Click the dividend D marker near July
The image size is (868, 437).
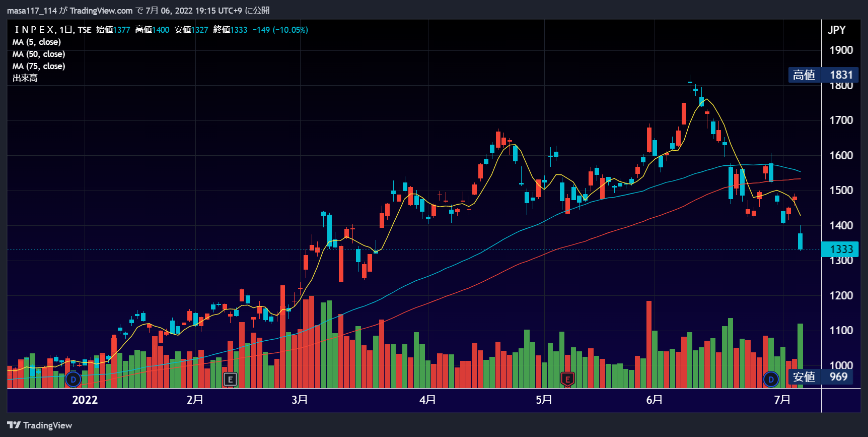pos(771,379)
